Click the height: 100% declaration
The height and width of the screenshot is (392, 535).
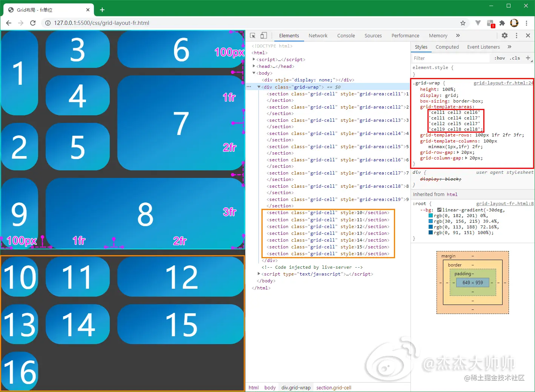[x=438, y=89]
